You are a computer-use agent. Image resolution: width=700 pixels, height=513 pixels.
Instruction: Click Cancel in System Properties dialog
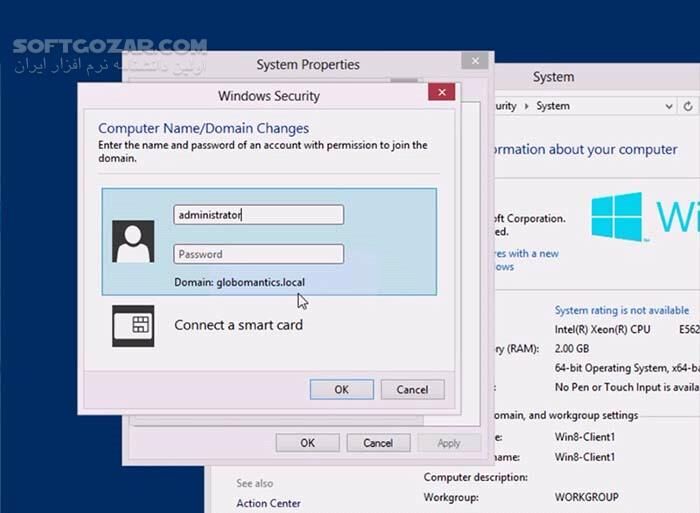[378, 443]
